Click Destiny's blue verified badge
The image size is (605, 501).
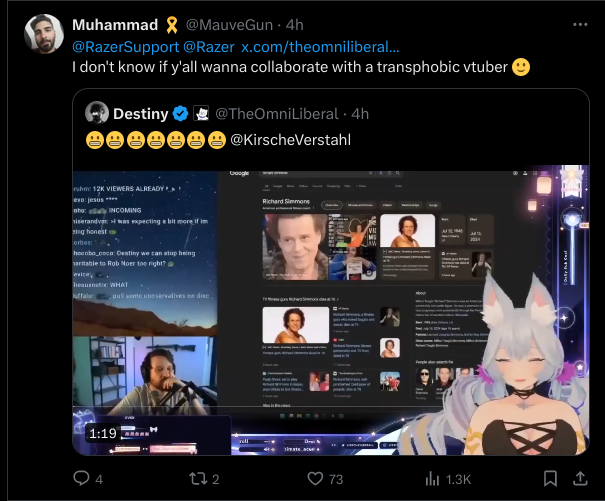(180, 114)
